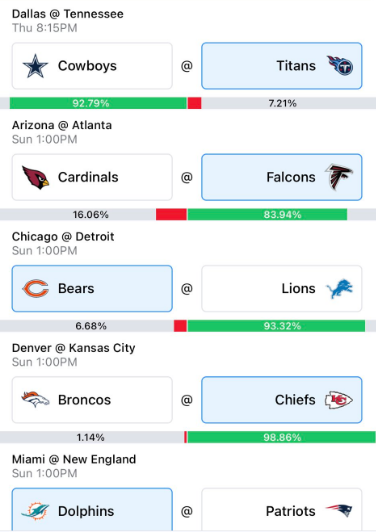The height and width of the screenshot is (532, 376).
Task: Select Patriots team name text
Action: coord(290,511)
